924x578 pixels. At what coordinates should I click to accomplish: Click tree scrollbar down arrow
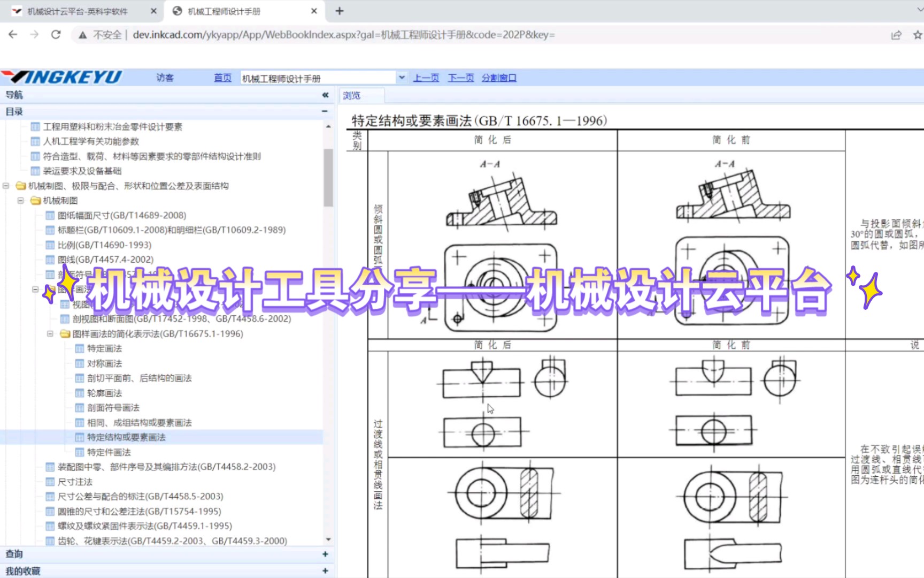(328, 539)
